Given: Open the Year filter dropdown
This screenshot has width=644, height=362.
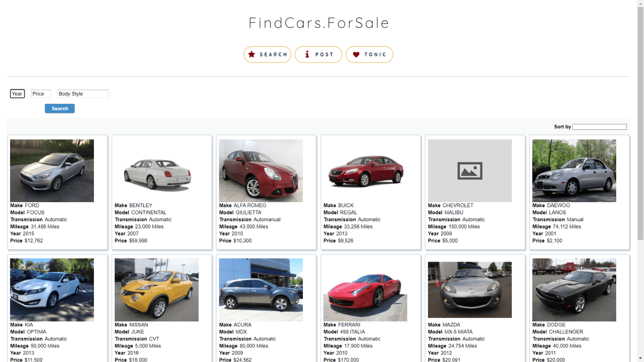Looking at the screenshot, I should point(17,94).
